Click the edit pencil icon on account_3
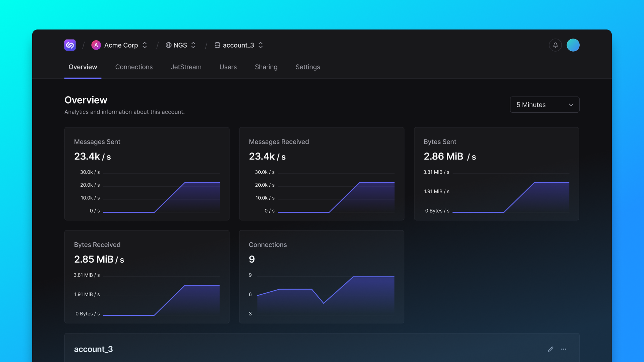This screenshot has height=362, width=644. pos(551,349)
